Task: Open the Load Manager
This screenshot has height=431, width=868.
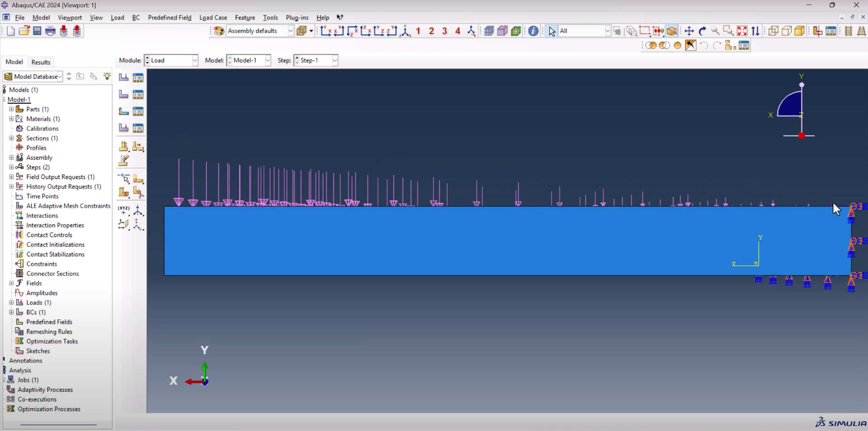Action: point(138,77)
